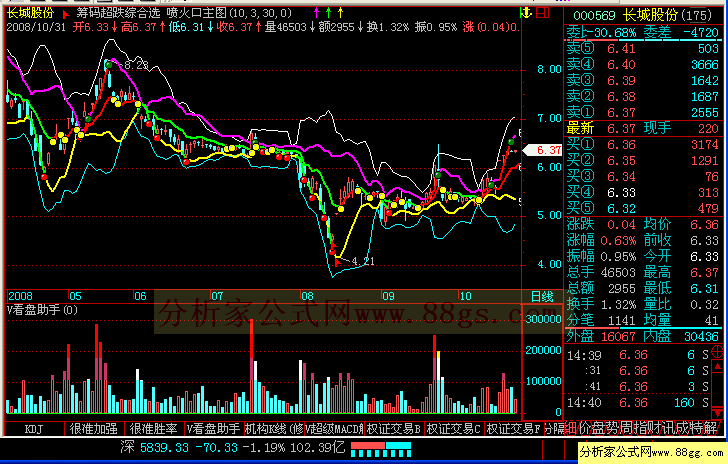Click the 8.28 high price label
Screen dimensions: 728x464
point(136,65)
